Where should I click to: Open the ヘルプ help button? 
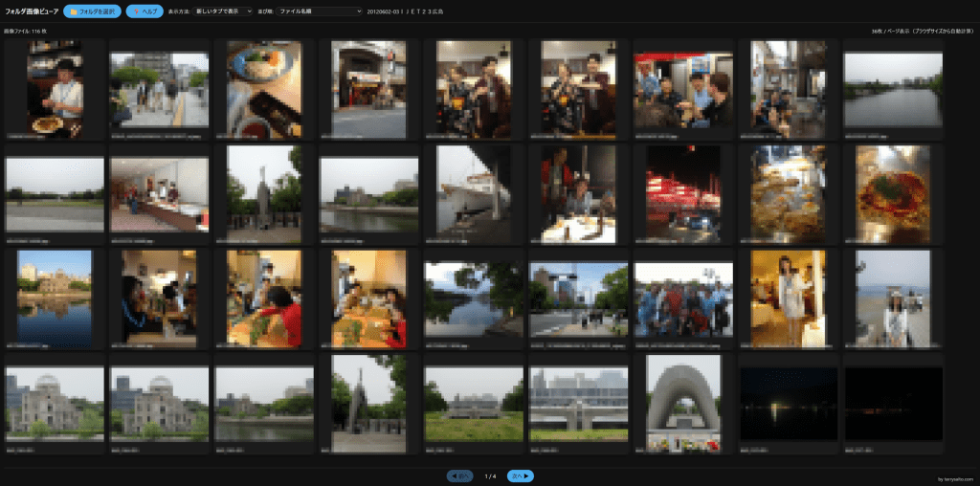[x=145, y=11]
